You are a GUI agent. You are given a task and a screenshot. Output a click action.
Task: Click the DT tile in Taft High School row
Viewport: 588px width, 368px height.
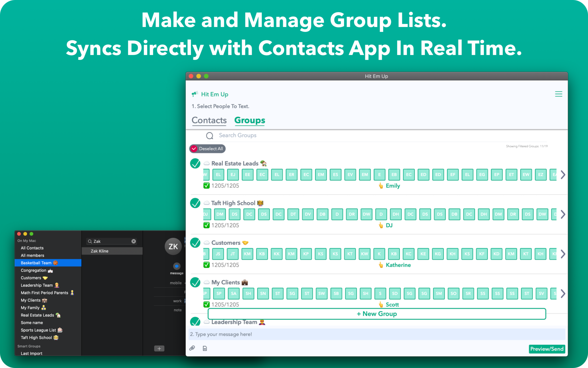tap(293, 214)
